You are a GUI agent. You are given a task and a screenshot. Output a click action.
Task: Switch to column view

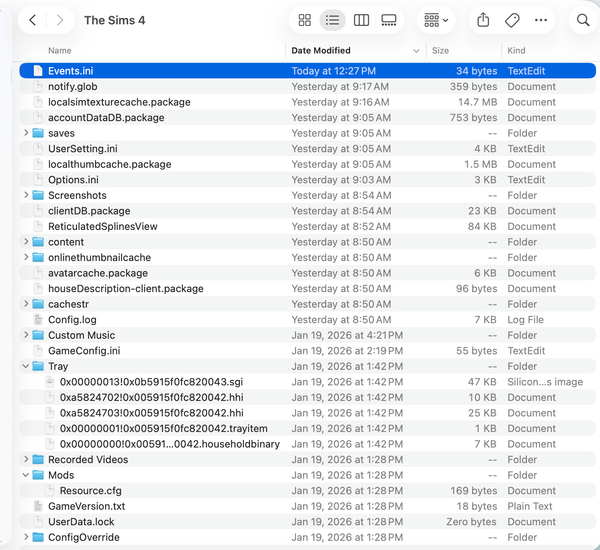click(361, 20)
